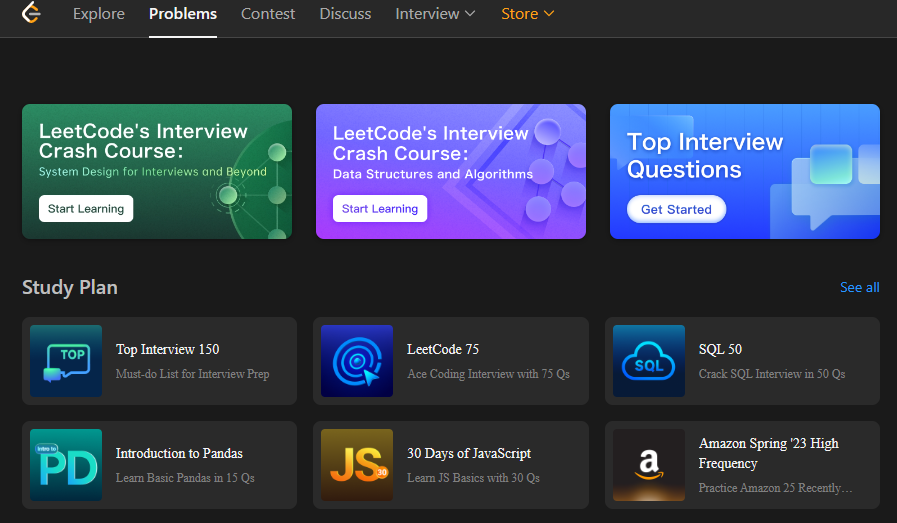Viewport: 897px width, 523px height.
Task: Click 'Learn JS Basics with 30 Qs' text
Action: click(473, 478)
